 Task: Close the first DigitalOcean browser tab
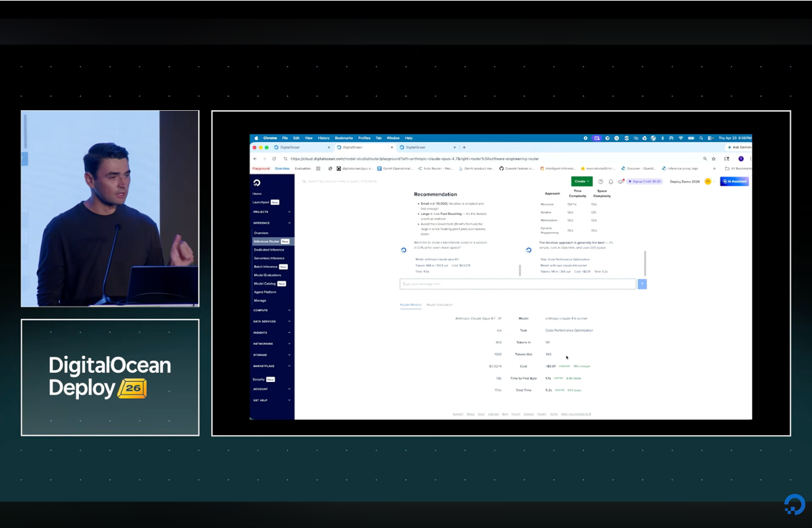point(329,147)
